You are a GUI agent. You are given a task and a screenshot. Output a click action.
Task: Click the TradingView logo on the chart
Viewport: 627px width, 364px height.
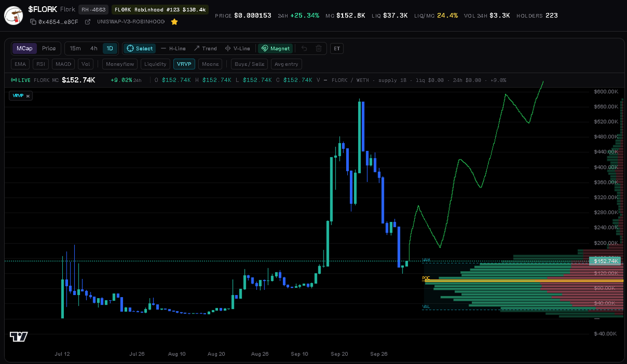(x=18, y=337)
